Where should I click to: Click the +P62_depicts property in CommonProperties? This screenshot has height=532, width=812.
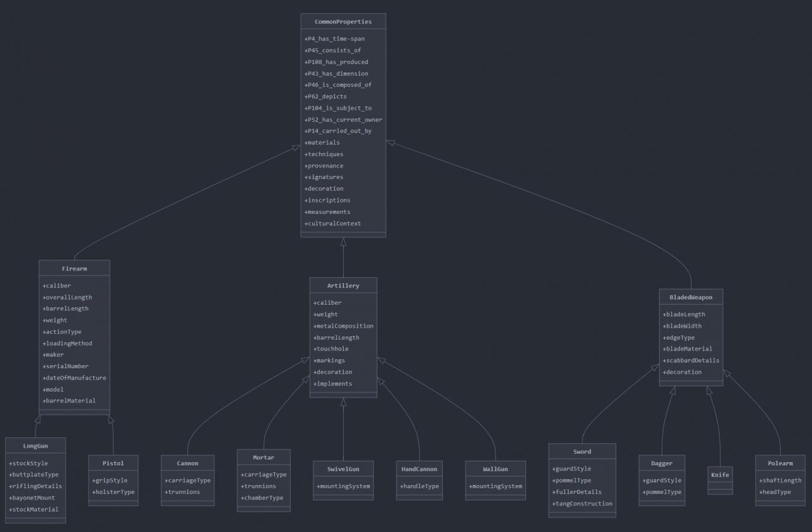325,96
